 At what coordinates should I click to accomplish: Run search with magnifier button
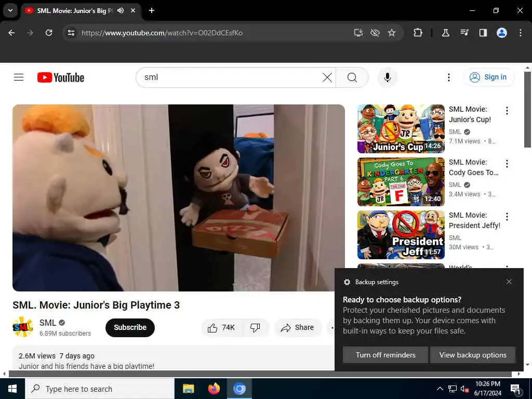352,77
